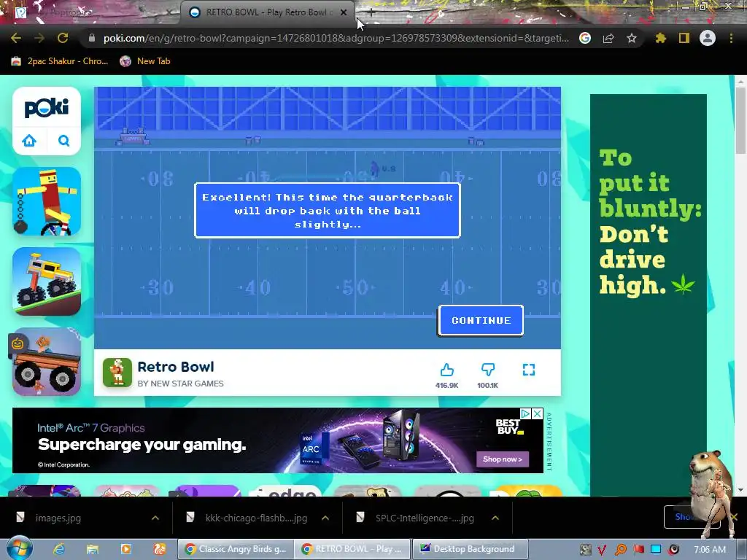The width and height of the screenshot is (747, 560).
Task: Open the New Tab bookmark
Action: [x=145, y=61]
